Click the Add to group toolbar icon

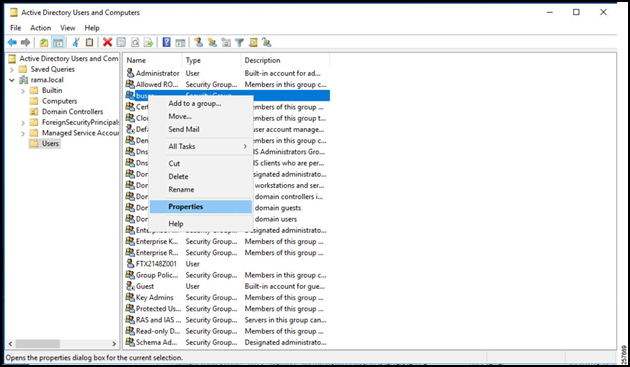pos(266,42)
